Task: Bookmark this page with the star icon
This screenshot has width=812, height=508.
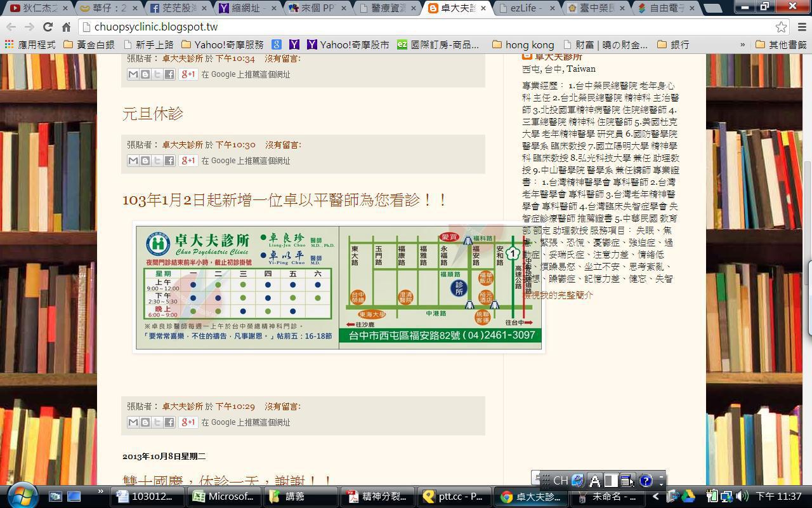Action: 781,27
